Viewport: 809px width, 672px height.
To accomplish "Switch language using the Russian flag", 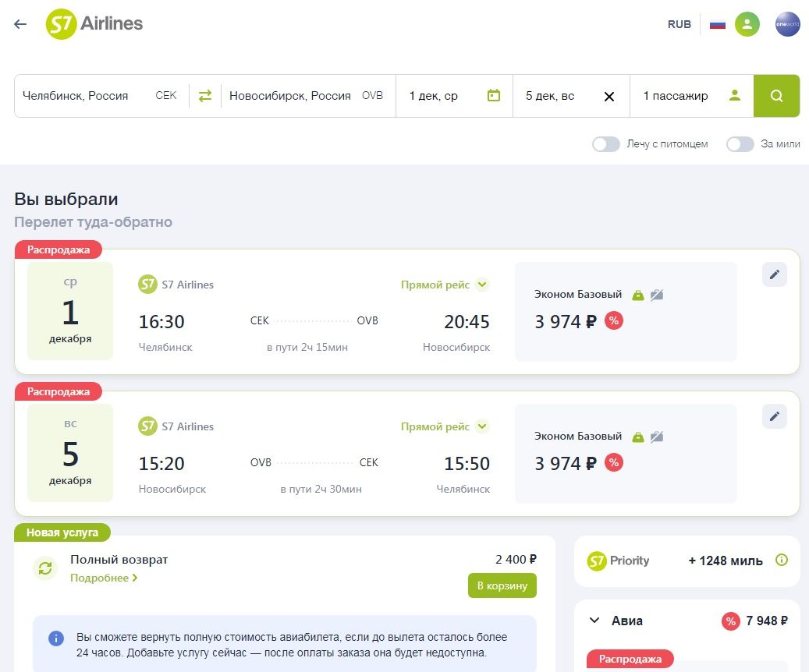I will [717, 24].
